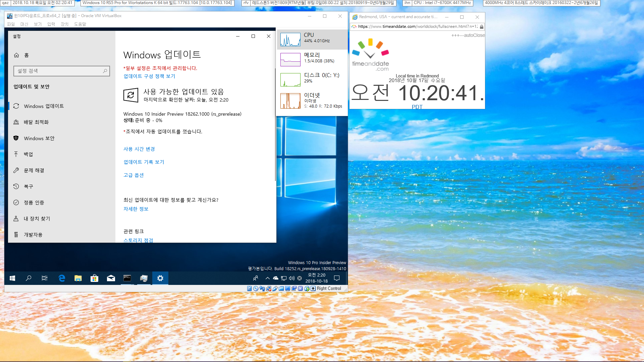The image size is (644, 362).
Task: Switch to the command prompt taskbar icon
Action: coord(127,278)
